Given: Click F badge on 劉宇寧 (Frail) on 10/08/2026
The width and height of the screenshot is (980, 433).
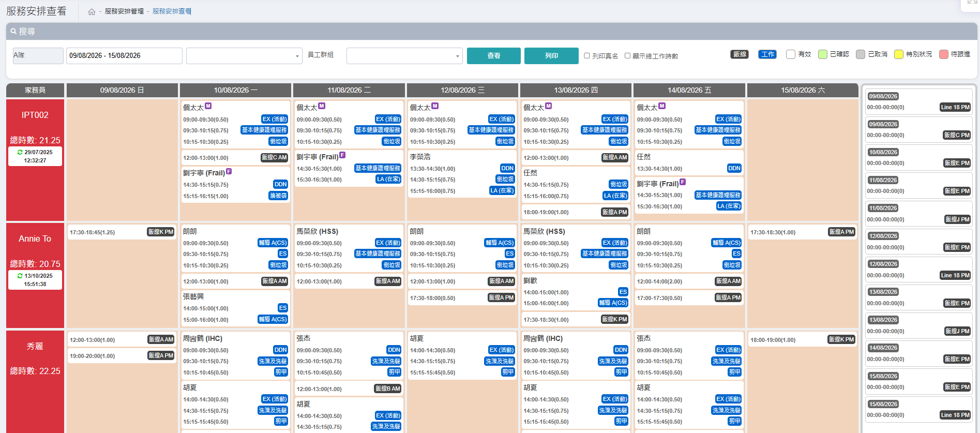Looking at the screenshot, I should (229, 171).
